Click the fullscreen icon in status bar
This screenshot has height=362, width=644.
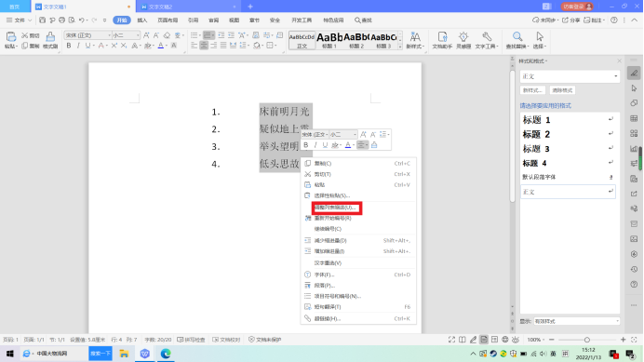pyautogui.click(x=451, y=340)
